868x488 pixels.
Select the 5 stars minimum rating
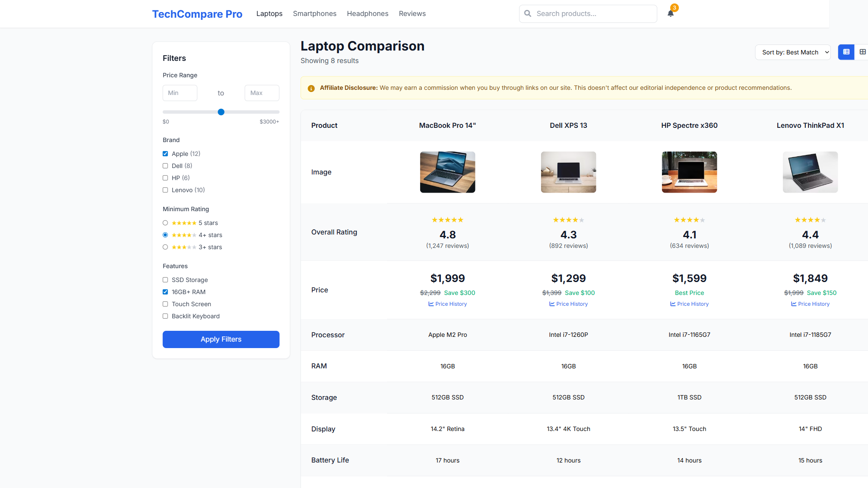tap(165, 222)
